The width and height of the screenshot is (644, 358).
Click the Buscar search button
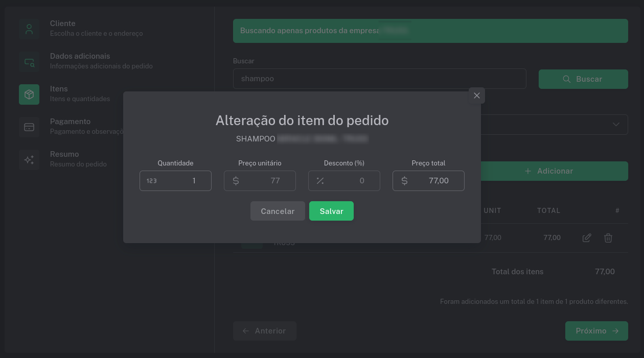[583, 79]
